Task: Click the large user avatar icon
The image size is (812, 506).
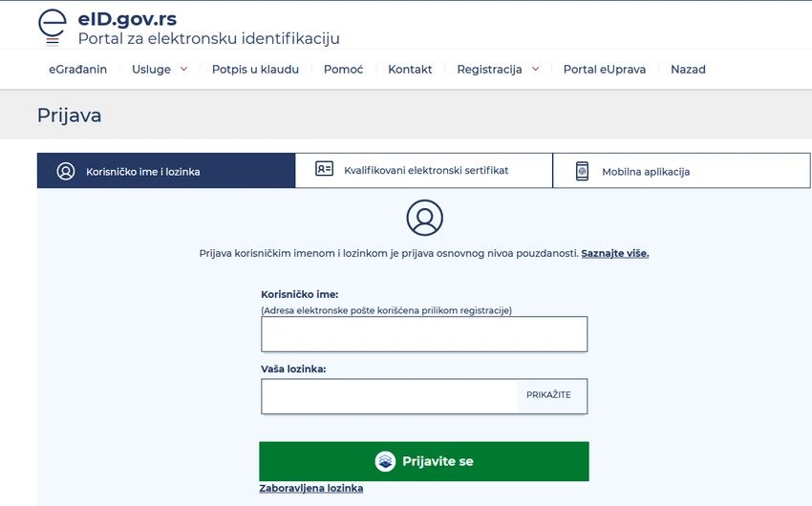Action: (x=425, y=218)
